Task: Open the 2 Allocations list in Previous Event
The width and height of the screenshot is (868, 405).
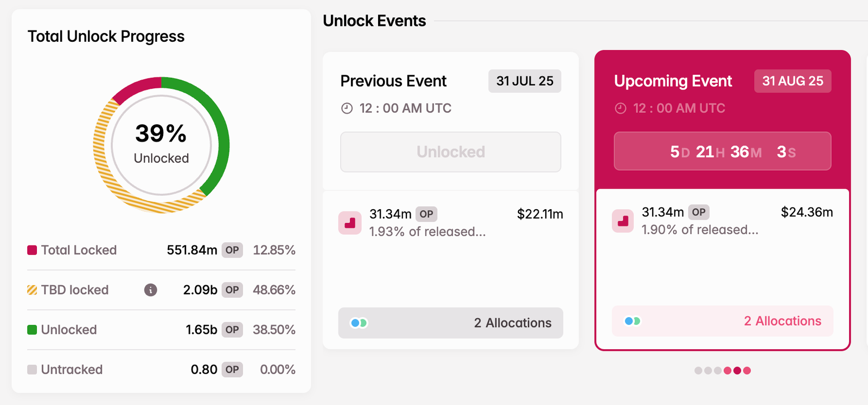Action: click(x=512, y=323)
